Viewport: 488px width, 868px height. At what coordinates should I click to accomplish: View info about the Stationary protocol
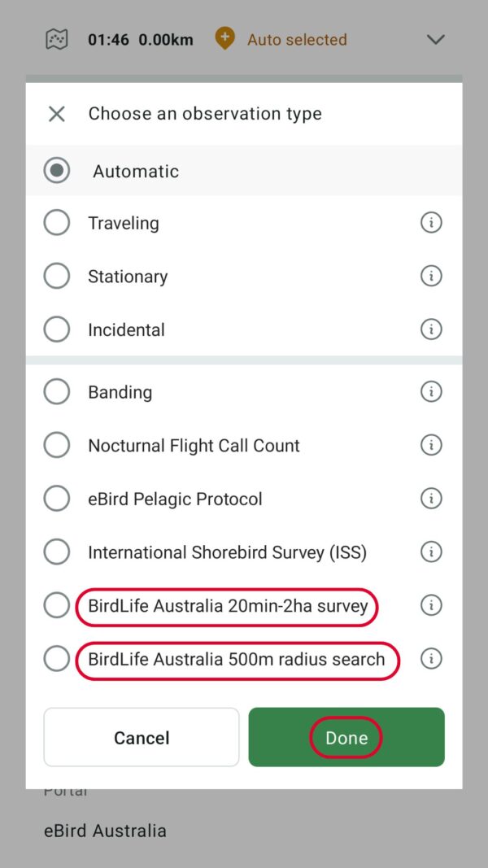pos(432,276)
